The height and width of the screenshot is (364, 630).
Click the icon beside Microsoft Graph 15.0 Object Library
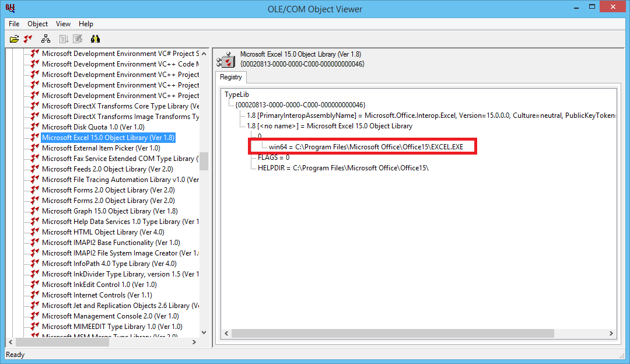click(x=35, y=211)
